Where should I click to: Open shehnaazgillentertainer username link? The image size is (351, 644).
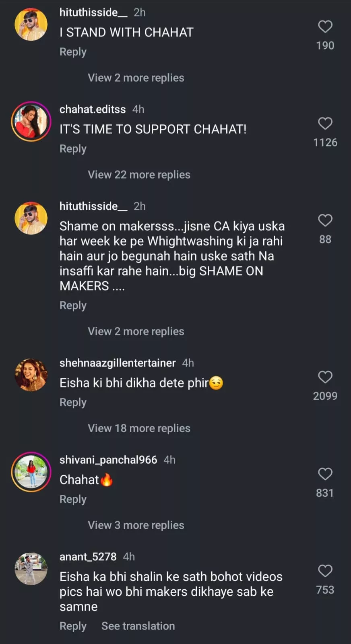(x=118, y=363)
